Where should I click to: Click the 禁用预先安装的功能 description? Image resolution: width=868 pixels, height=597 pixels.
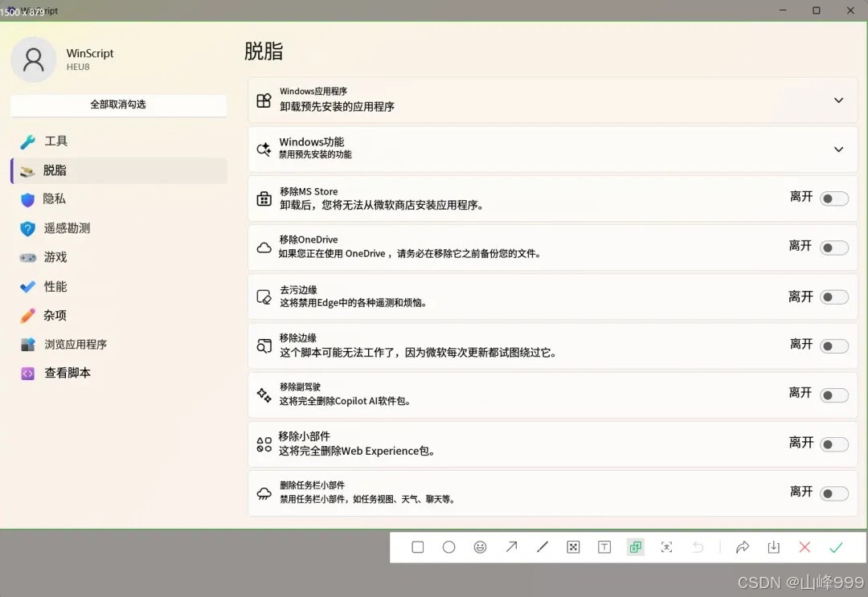point(316,155)
